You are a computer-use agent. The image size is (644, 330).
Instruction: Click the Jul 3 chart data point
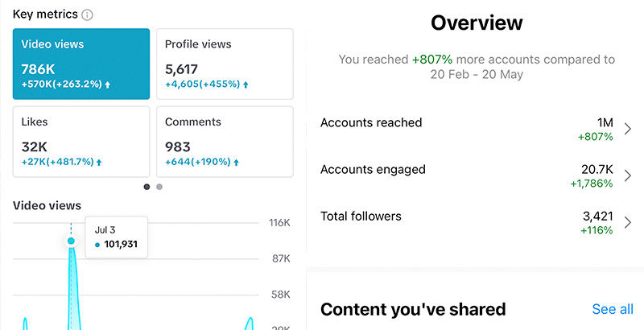click(71, 241)
